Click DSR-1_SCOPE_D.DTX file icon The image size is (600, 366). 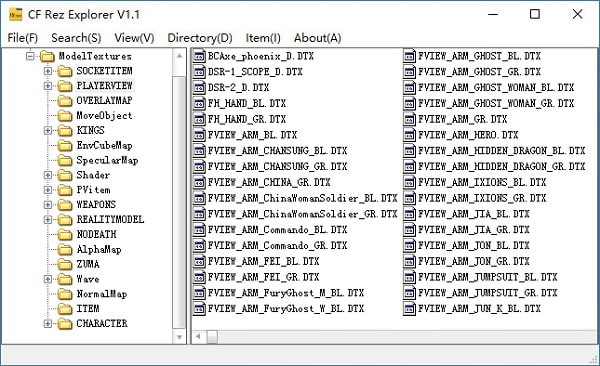(199, 72)
